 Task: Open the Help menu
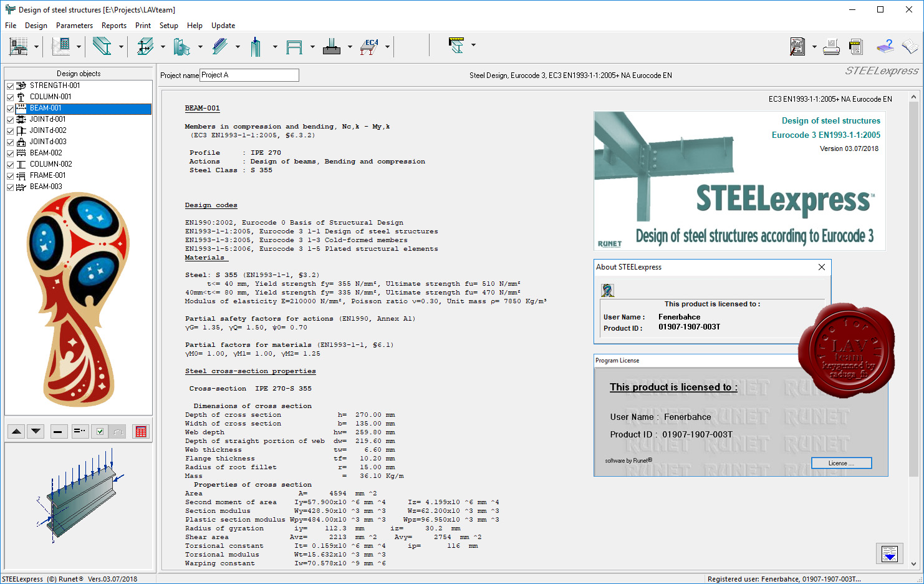[x=195, y=26]
